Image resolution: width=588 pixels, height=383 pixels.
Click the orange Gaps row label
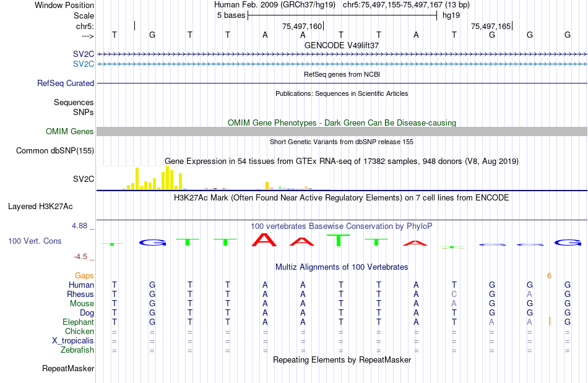84,275
